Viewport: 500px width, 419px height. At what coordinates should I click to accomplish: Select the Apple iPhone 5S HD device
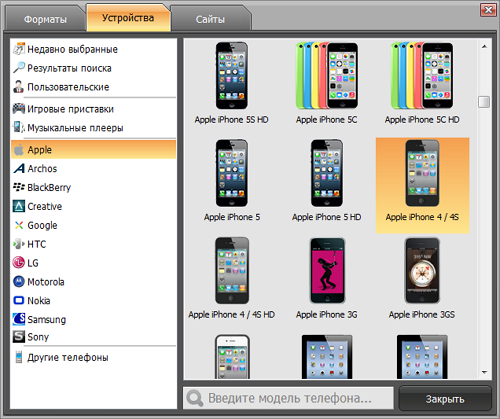click(x=232, y=83)
